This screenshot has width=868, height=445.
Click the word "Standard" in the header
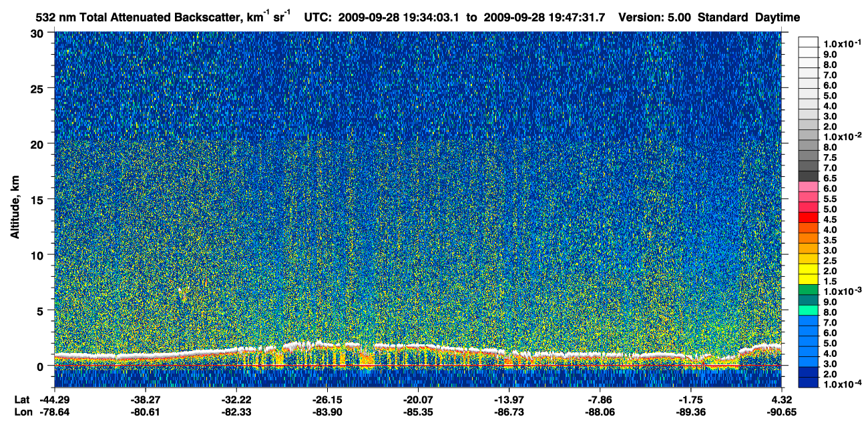[724, 17]
